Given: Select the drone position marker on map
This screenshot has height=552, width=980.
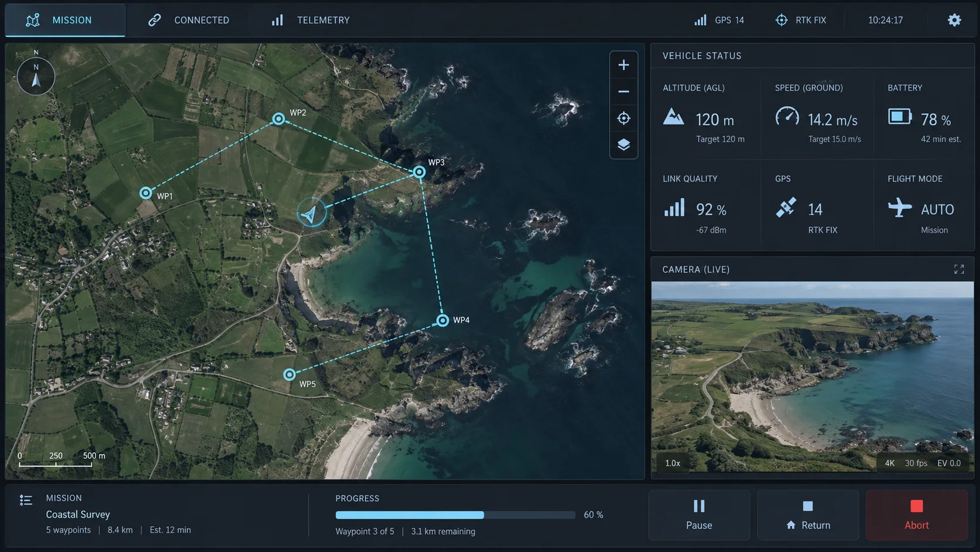Looking at the screenshot, I should tap(311, 212).
